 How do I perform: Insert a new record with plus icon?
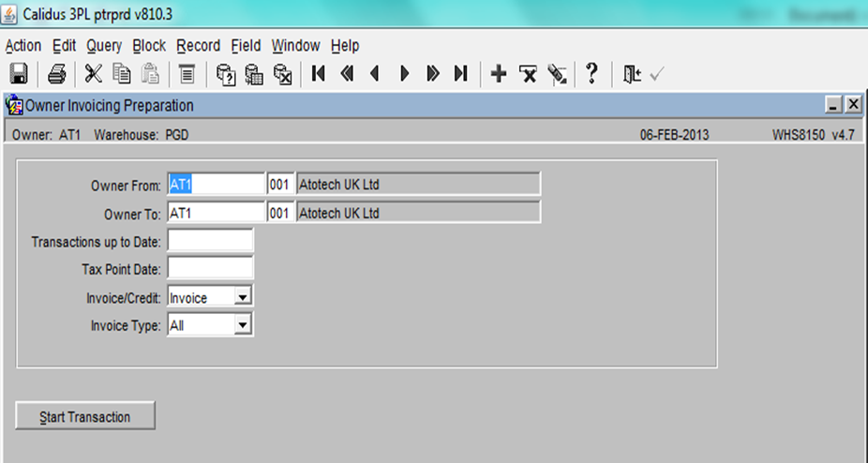[x=499, y=73]
